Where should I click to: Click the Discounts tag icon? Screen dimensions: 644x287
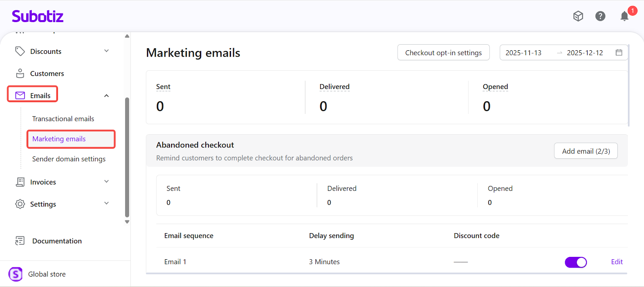pos(20,51)
